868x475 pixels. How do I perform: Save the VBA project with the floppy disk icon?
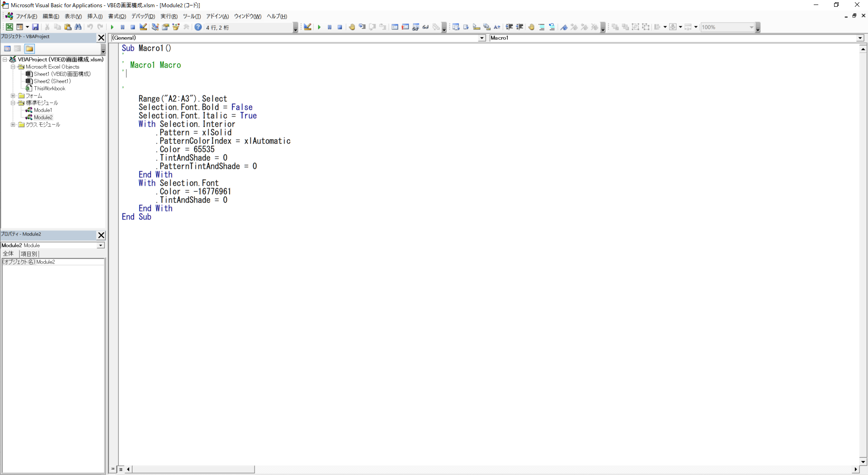tap(35, 27)
